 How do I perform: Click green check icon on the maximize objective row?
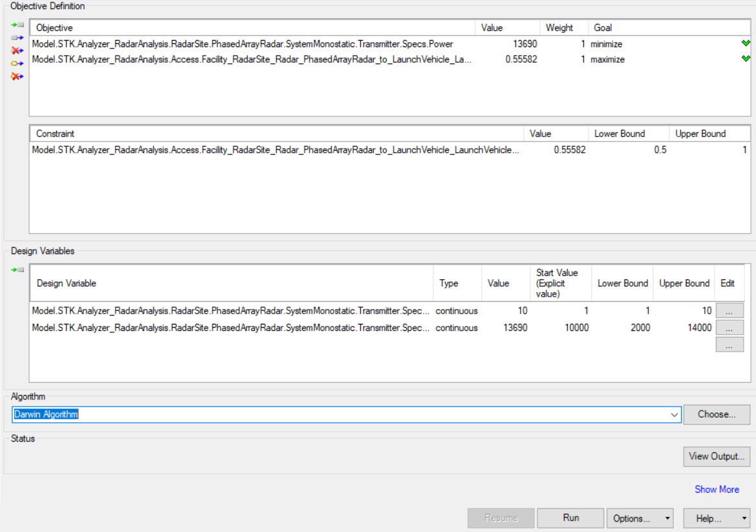746,59
